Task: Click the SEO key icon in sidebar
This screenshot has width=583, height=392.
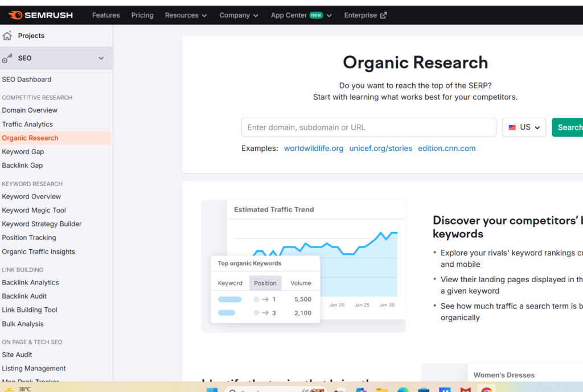Action: [7, 59]
